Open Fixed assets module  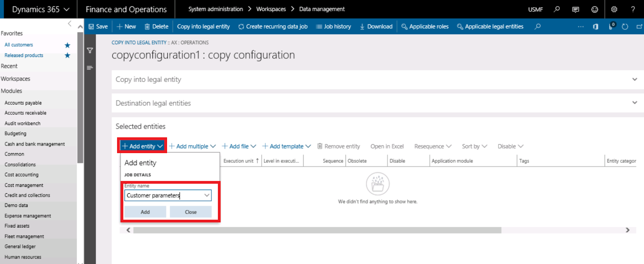[17, 226]
